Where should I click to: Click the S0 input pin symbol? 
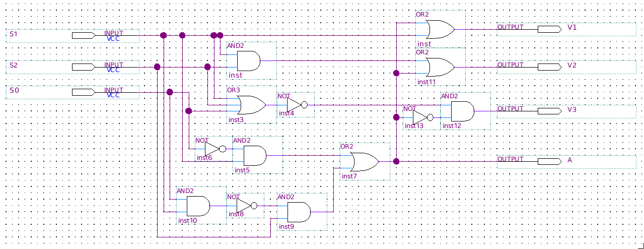point(83,92)
